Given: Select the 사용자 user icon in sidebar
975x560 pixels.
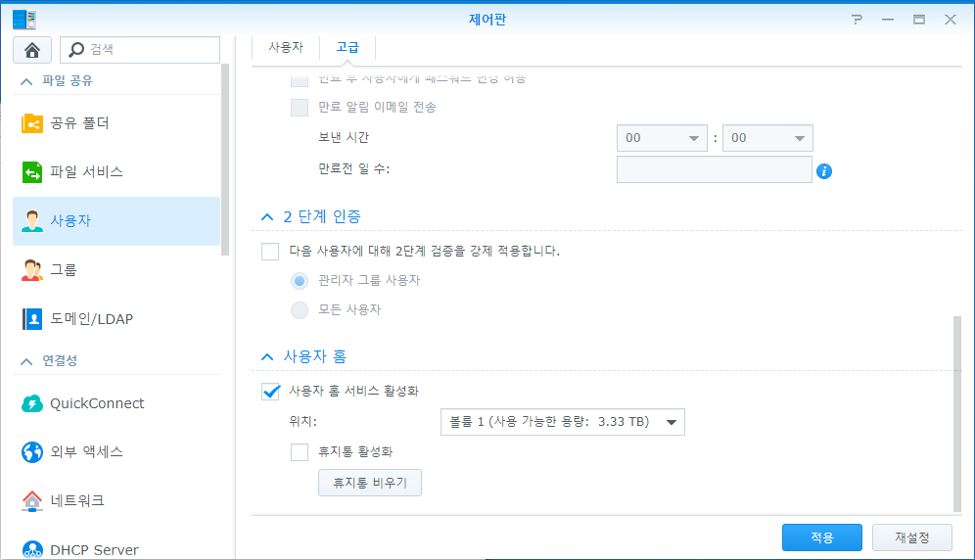Looking at the screenshot, I should [x=32, y=221].
